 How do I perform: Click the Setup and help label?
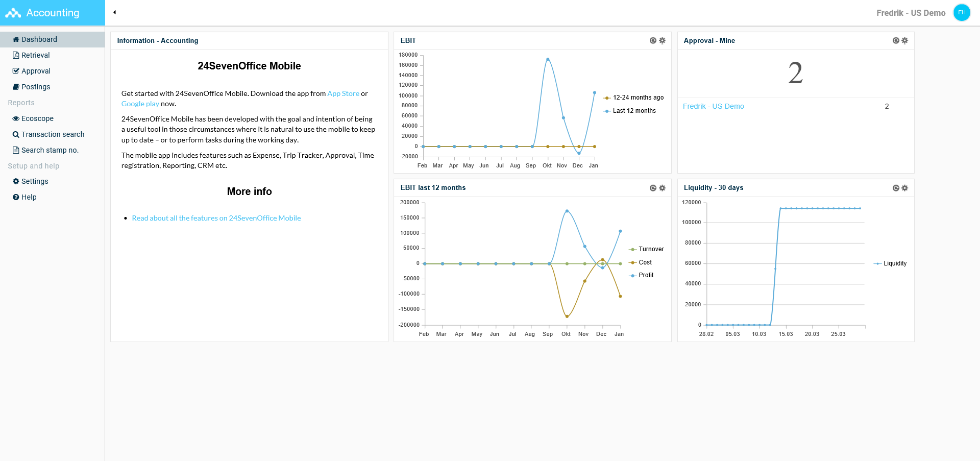34,166
